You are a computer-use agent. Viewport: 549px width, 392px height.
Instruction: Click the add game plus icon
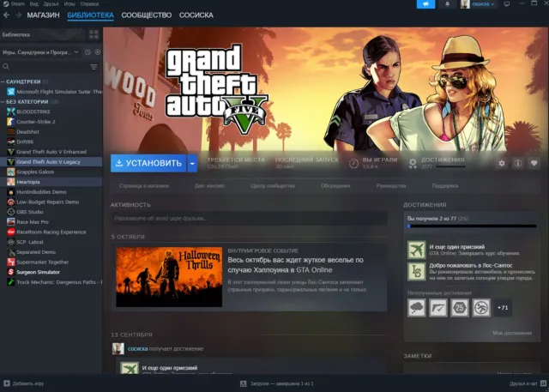(6, 383)
